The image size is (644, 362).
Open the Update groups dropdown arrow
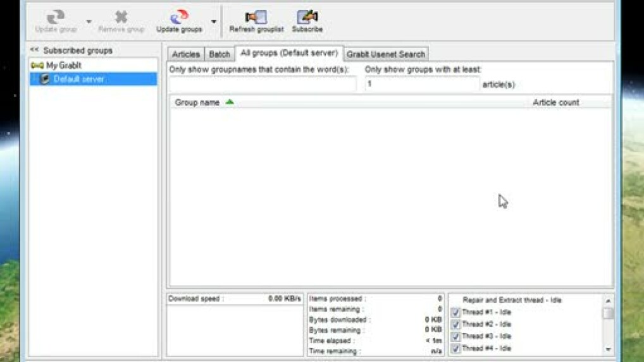pyautogui.click(x=214, y=22)
